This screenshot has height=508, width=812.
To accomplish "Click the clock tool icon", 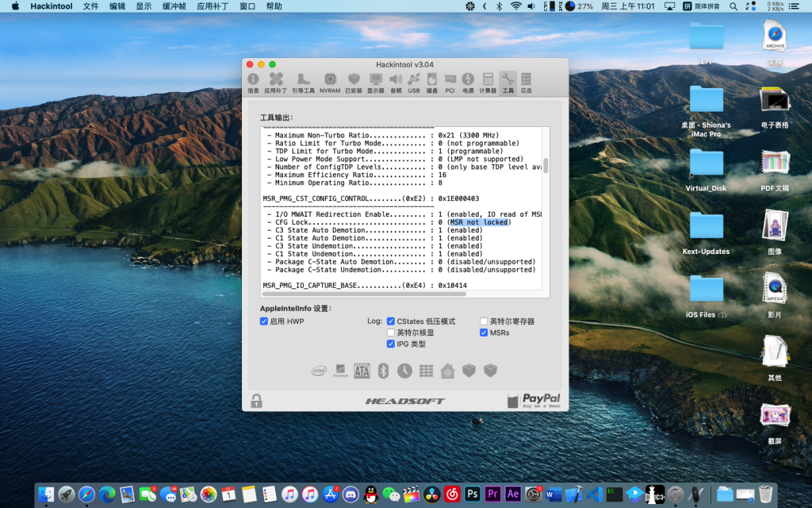I will 404,371.
